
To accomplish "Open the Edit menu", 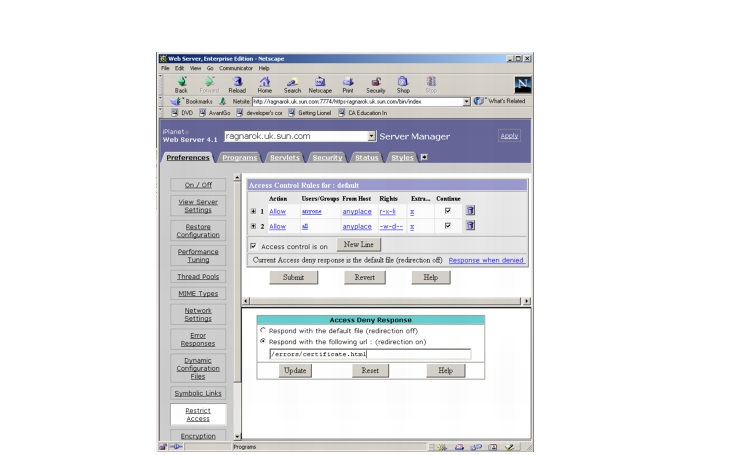I will pos(179,68).
